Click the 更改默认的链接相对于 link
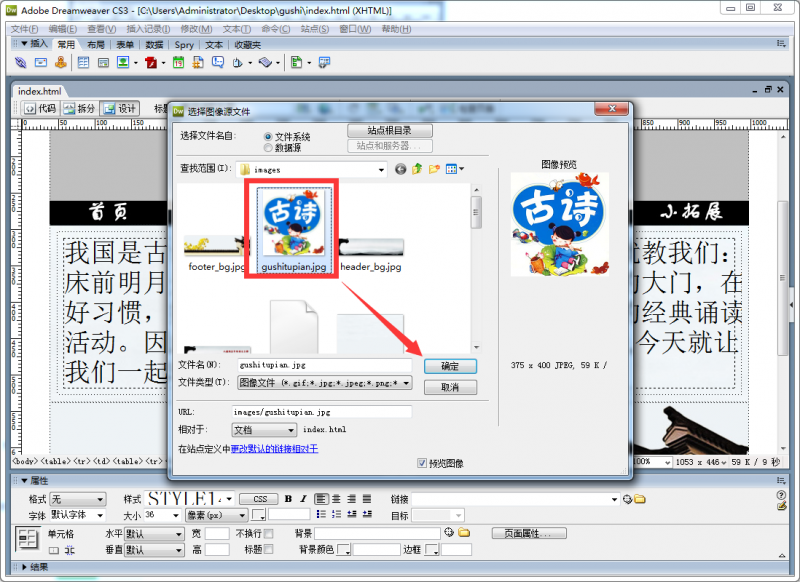Screen dimensions: 800x582 [x=274, y=449]
